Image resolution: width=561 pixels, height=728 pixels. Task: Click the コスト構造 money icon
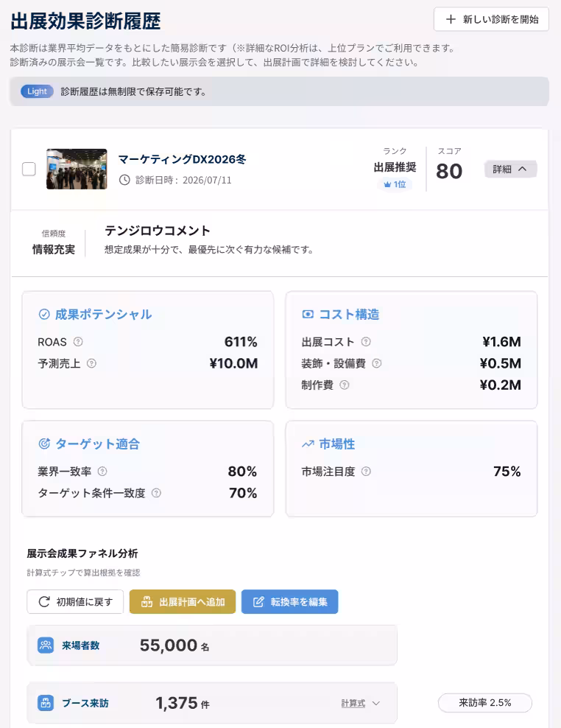pos(308,315)
